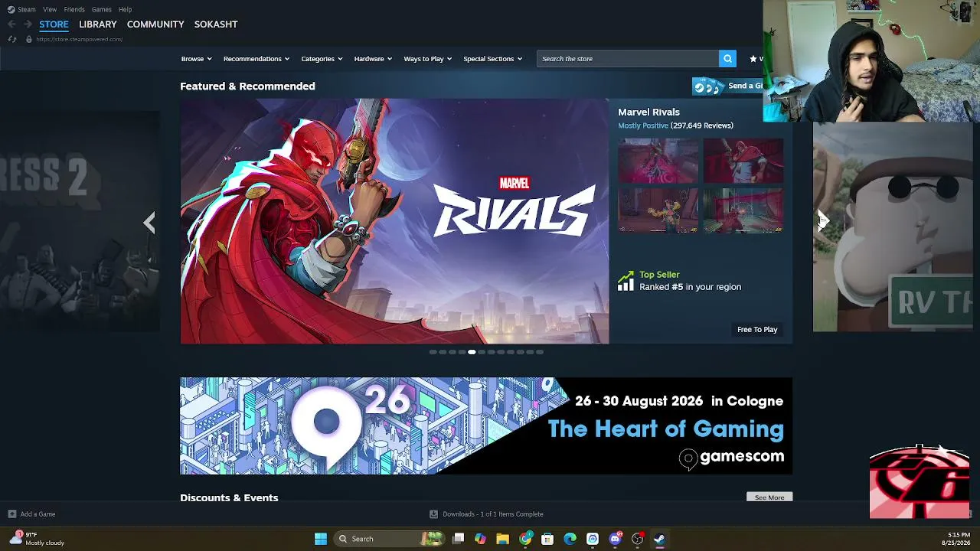Launch Copilot from the taskbar
The image size is (980, 551).
point(480,539)
